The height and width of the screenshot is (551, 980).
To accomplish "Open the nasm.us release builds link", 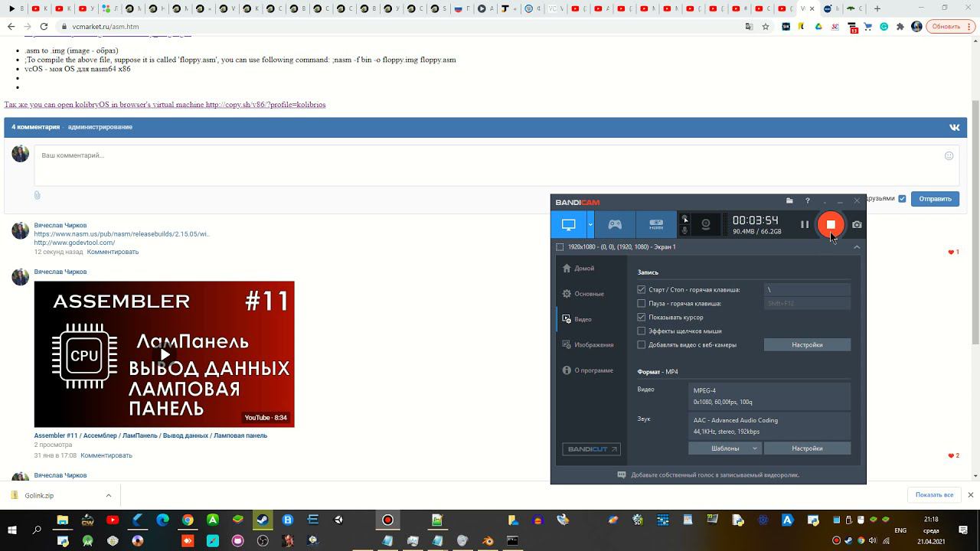I will click(x=122, y=234).
